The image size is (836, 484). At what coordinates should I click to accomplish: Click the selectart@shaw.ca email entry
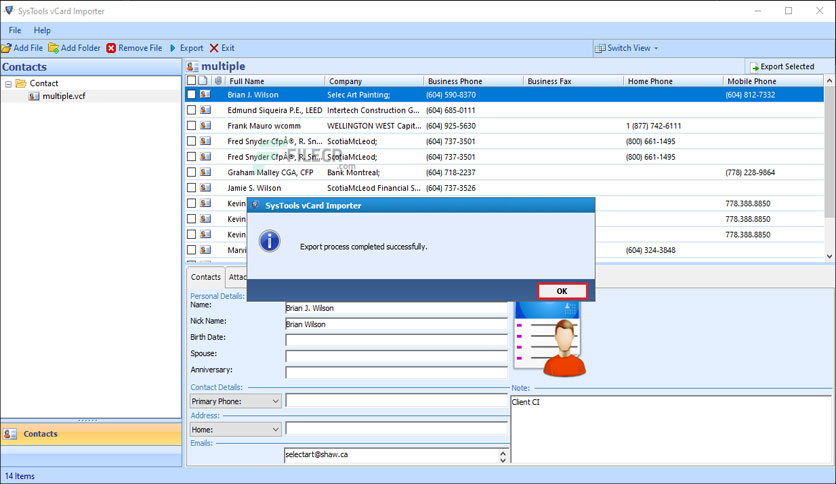point(317,455)
